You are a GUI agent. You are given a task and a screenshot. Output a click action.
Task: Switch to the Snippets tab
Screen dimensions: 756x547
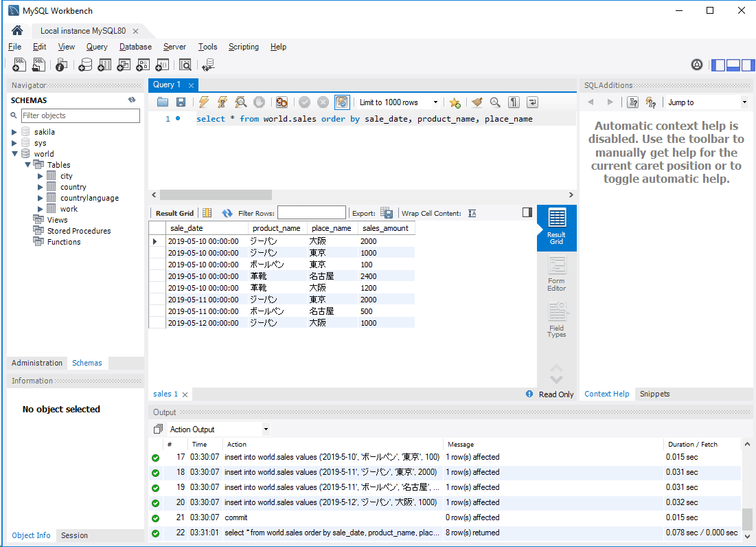(655, 394)
